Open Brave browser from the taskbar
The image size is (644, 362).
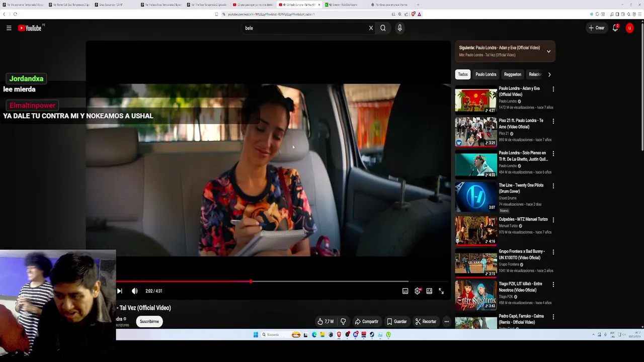pos(339,334)
